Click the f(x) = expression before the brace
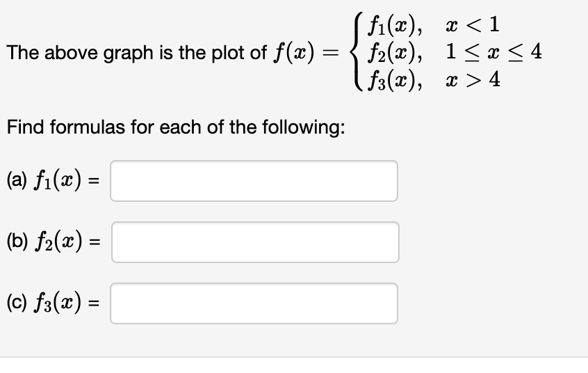This screenshot has height=373, width=588. coord(305,53)
